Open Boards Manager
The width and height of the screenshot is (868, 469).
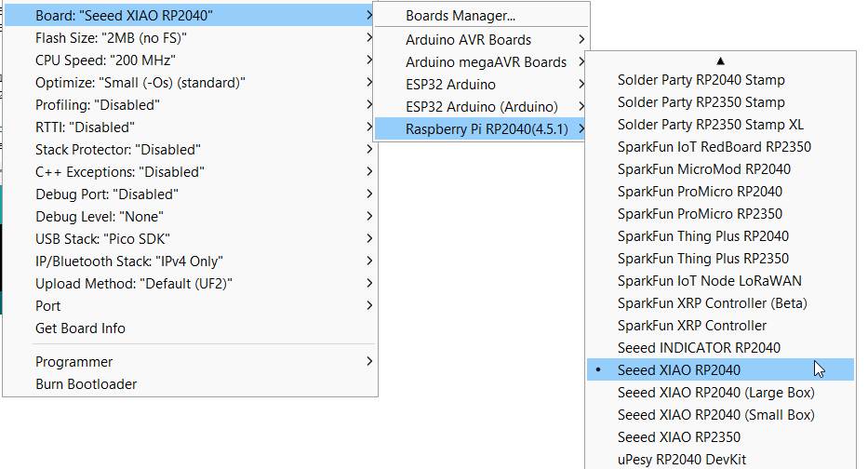(x=461, y=16)
